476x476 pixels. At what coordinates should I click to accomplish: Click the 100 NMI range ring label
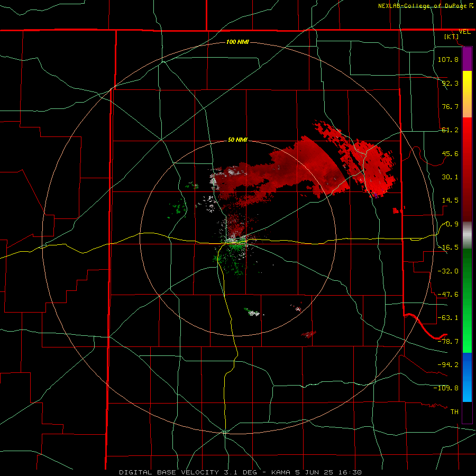tap(237, 42)
